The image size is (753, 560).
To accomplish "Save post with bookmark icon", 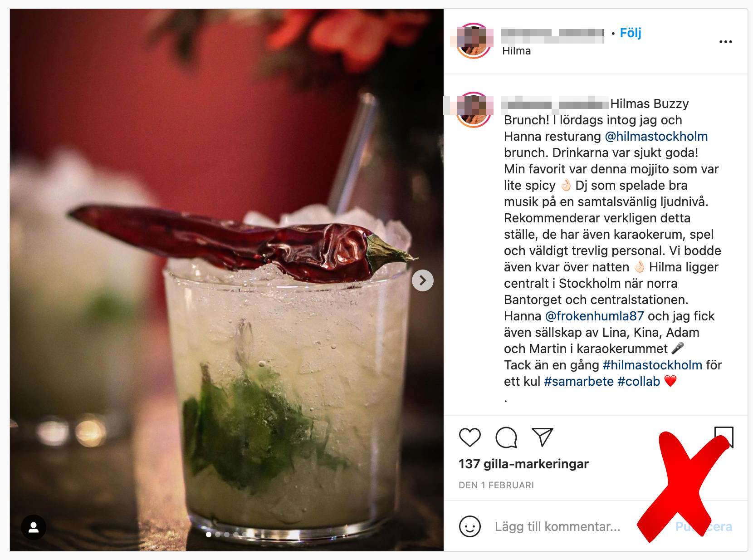I will tap(724, 437).
